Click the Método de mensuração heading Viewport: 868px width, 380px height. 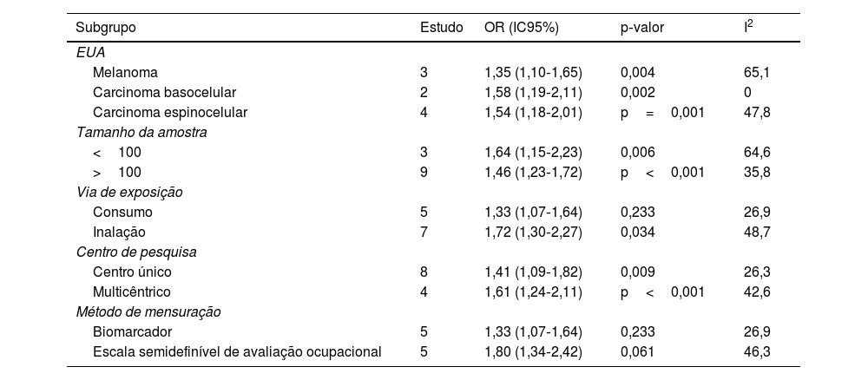(148, 311)
